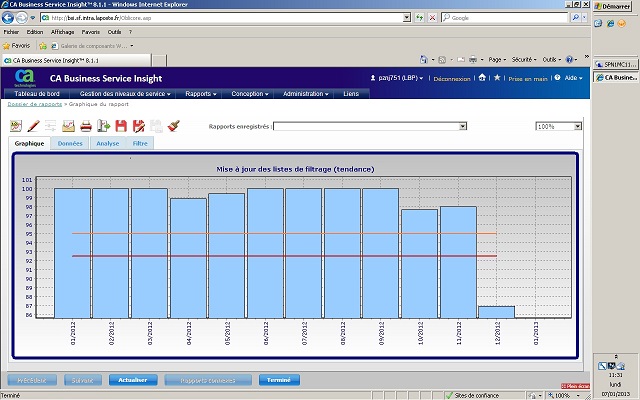Click the Favoris star button
Image resolution: width=640 pixels, height=400 pixels.
[17, 46]
